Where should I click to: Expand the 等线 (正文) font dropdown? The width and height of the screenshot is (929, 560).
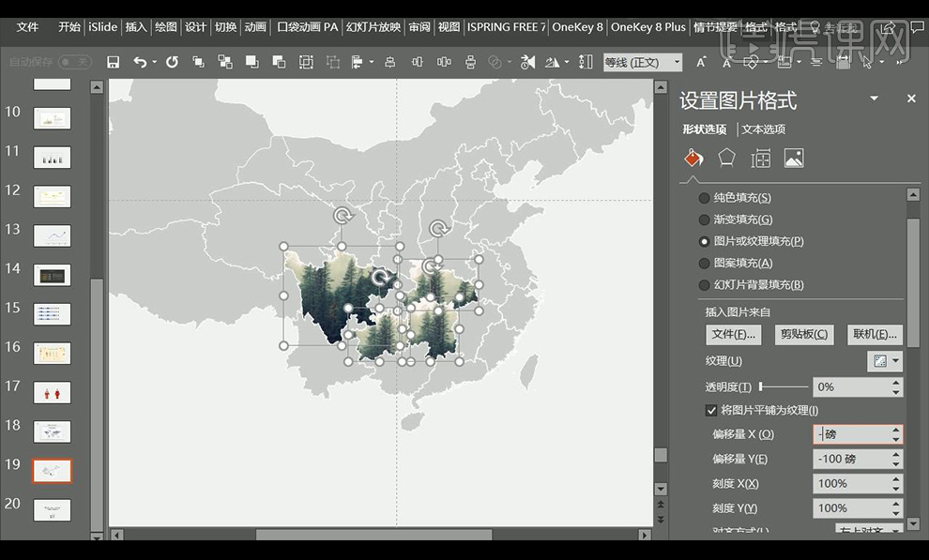[x=676, y=62]
